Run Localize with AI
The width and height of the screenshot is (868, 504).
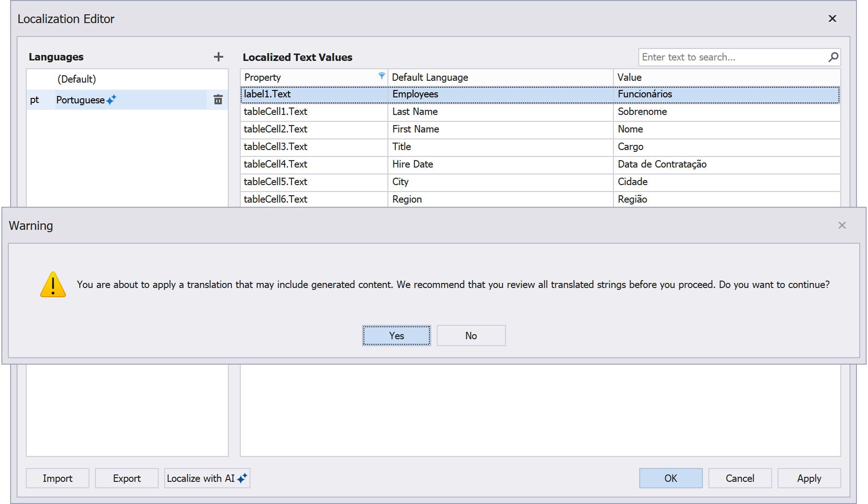pyautogui.click(x=207, y=478)
